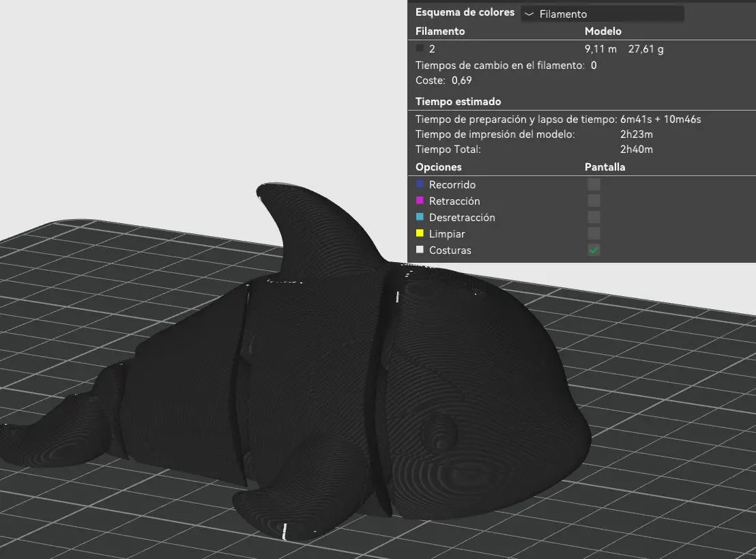Click the Recorrido blue color swatch
The height and width of the screenshot is (559, 756).
(x=420, y=184)
